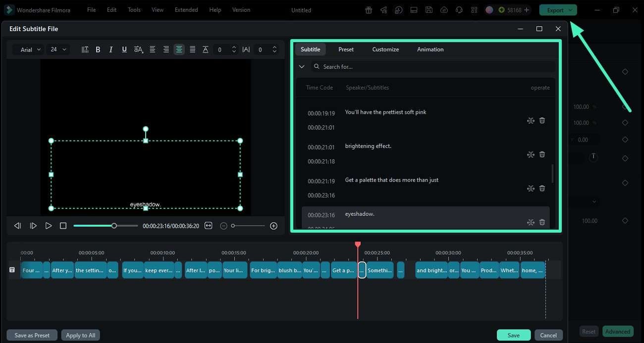Screen dimensions: 644x343
Task: Switch to the Subtitle tab
Action: point(311,49)
